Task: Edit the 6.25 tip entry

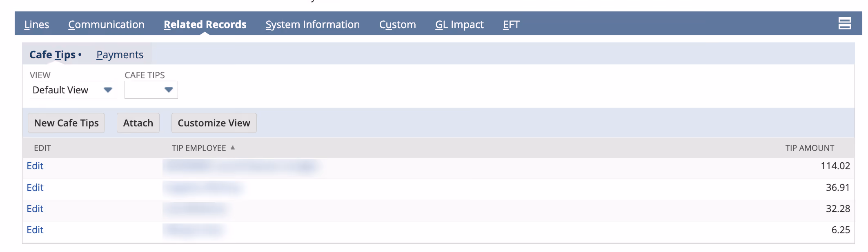Action: coord(35,230)
